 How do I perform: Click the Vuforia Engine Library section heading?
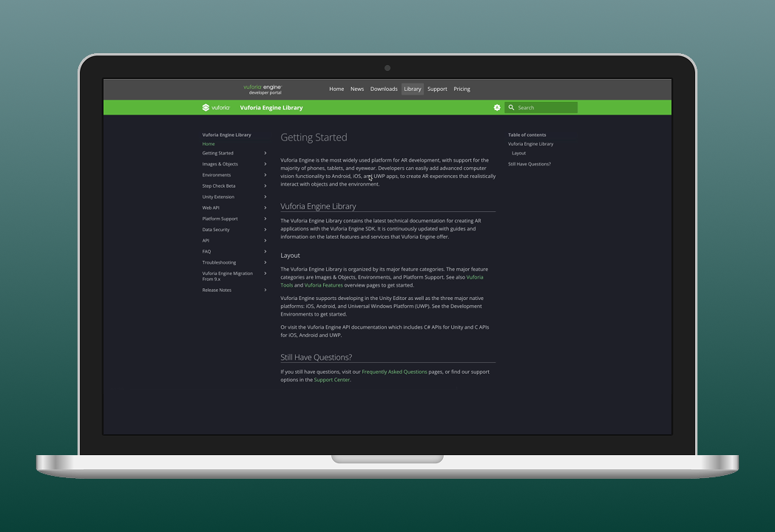tap(318, 206)
